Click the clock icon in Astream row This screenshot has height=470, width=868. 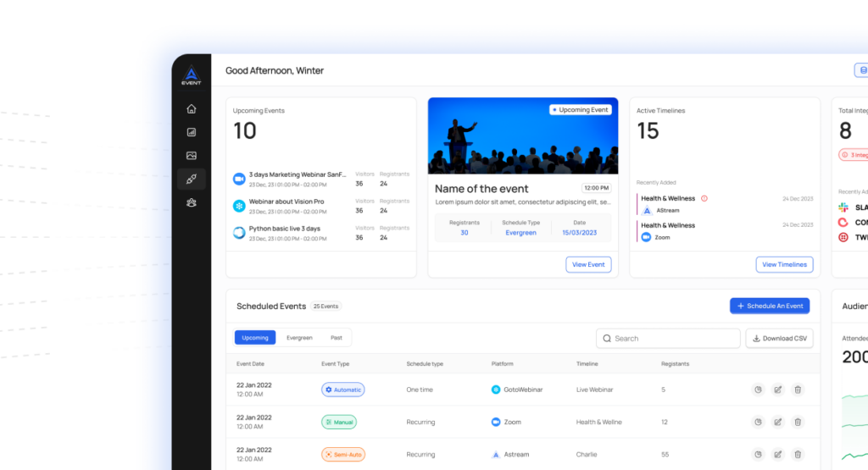(x=758, y=455)
